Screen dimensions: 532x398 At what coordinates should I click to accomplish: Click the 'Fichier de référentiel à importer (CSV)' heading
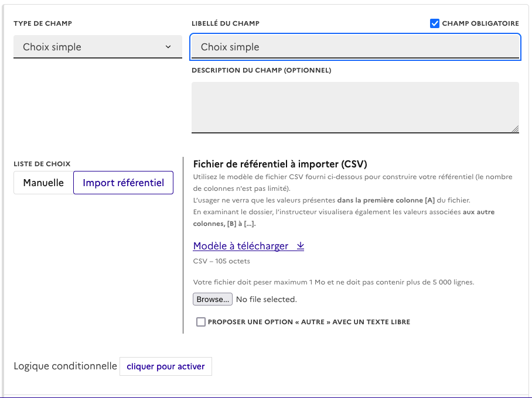[280, 164]
